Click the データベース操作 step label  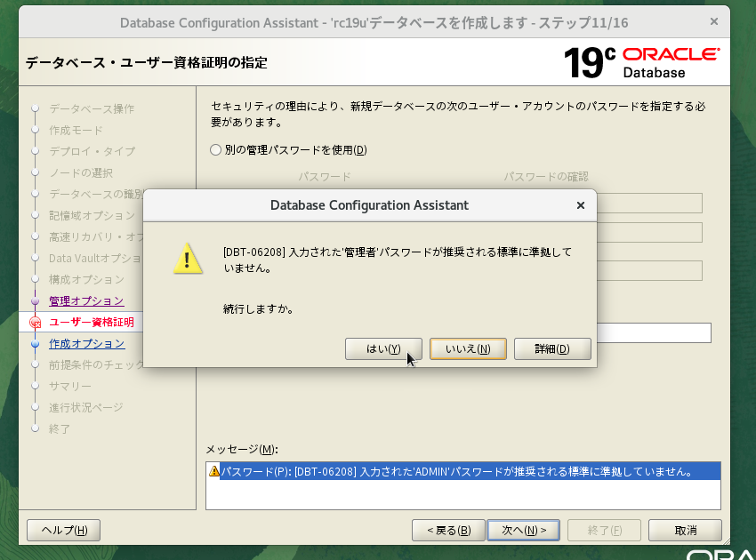coord(92,109)
